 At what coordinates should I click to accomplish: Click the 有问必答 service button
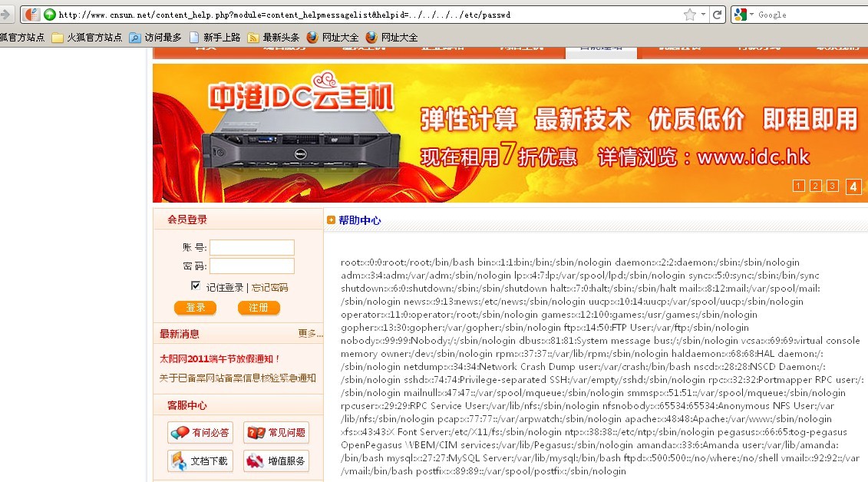[200, 433]
